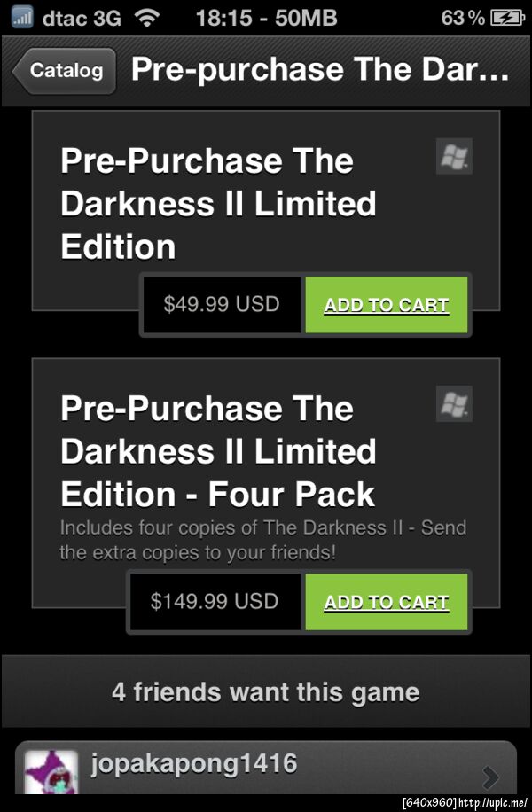Expand jopakapong1416 row with the chevron arrow

pyautogui.click(x=491, y=777)
